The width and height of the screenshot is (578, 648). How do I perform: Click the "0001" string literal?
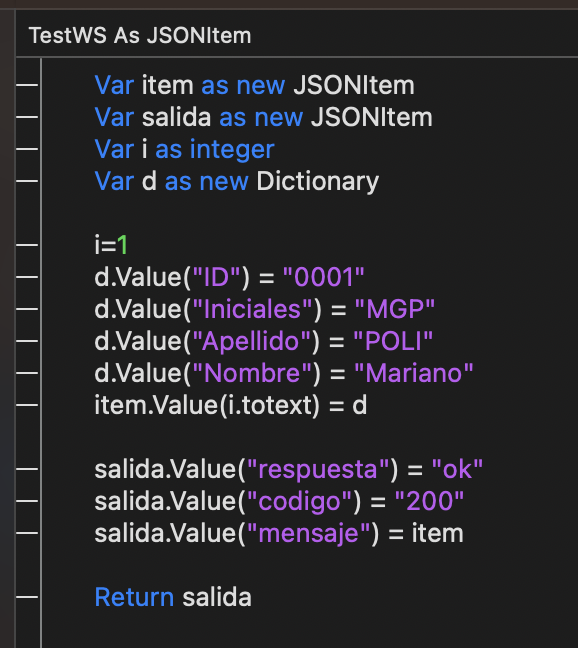(x=323, y=277)
